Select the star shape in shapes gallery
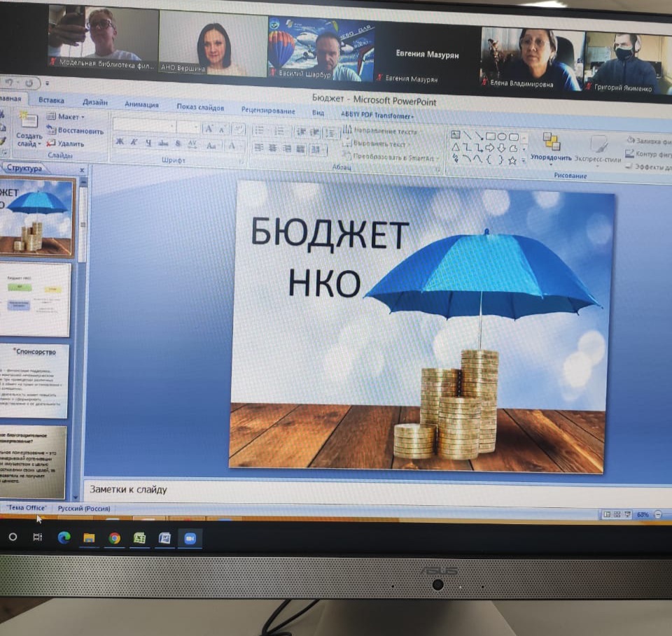 click(x=512, y=160)
